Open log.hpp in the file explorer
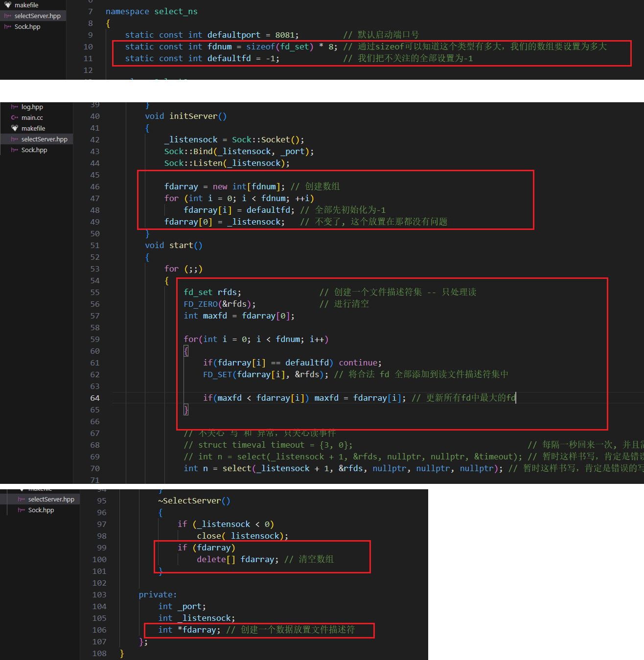Viewport: 644px width, 660px height. 32,107
